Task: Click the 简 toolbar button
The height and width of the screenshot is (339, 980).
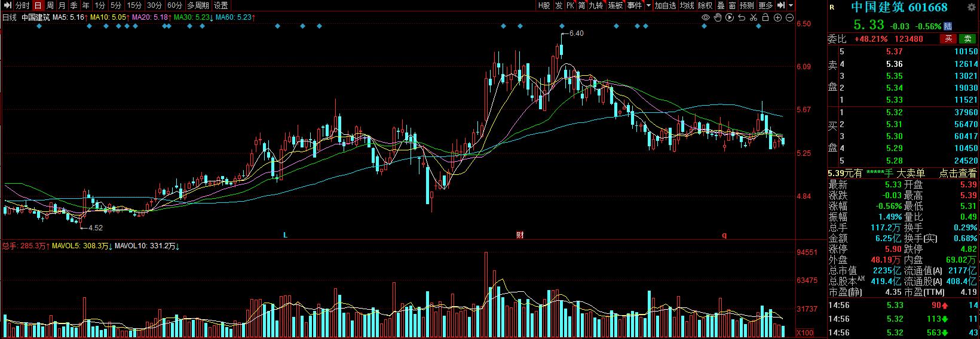Action: tap(582, 5)
